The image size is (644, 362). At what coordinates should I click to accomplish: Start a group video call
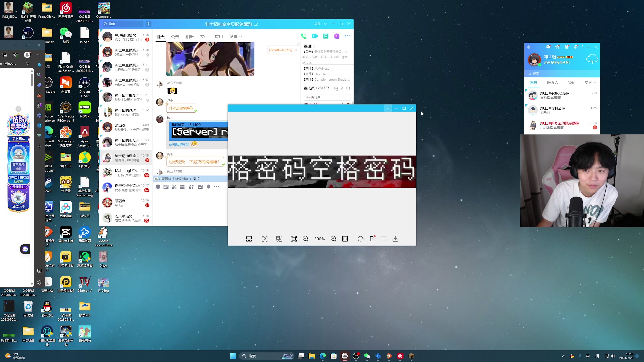coord(315,36)
